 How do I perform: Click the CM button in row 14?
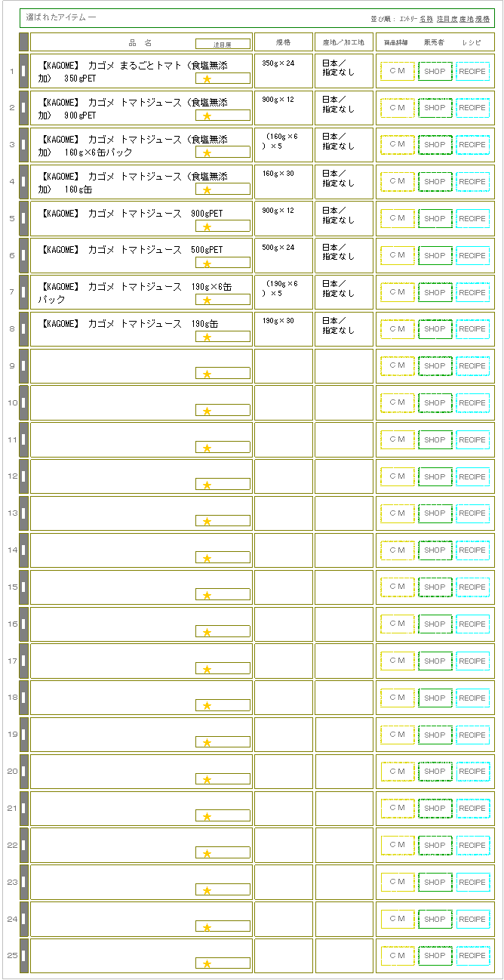(x=398, y=550)
